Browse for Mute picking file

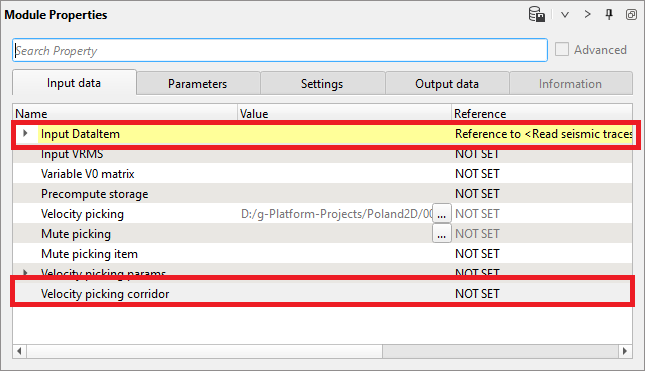point(441,234)
